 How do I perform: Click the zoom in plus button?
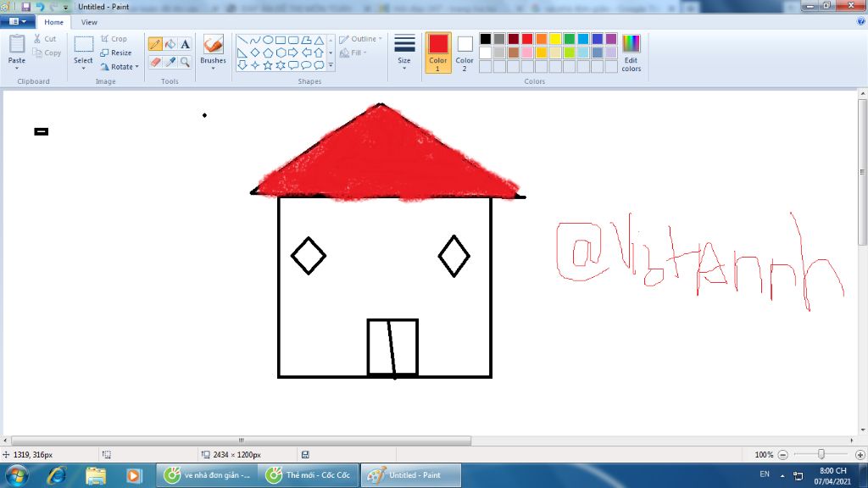(x=860, y=455)
